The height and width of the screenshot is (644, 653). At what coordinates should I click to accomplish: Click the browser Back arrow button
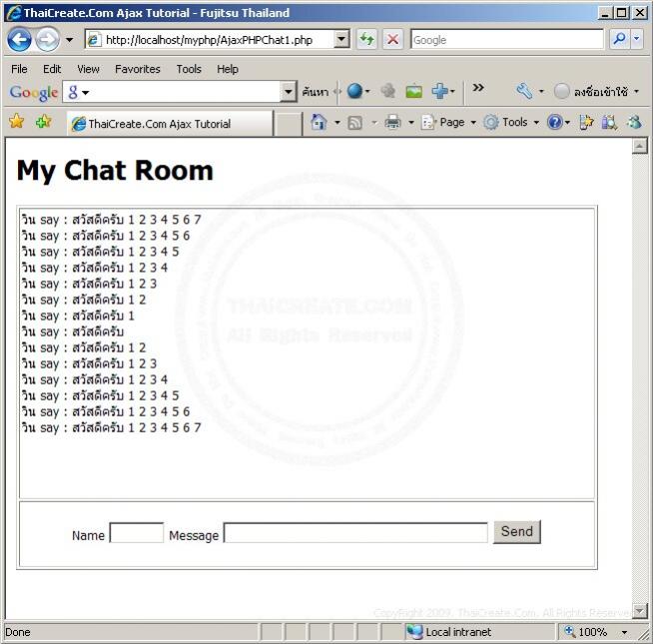tap(19, 40)
